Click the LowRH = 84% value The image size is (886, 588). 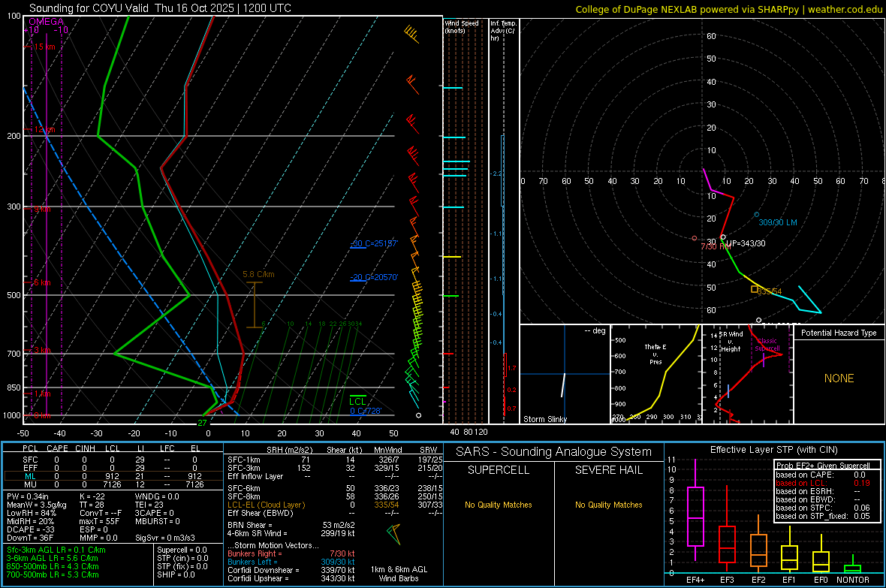coord(31,513)
